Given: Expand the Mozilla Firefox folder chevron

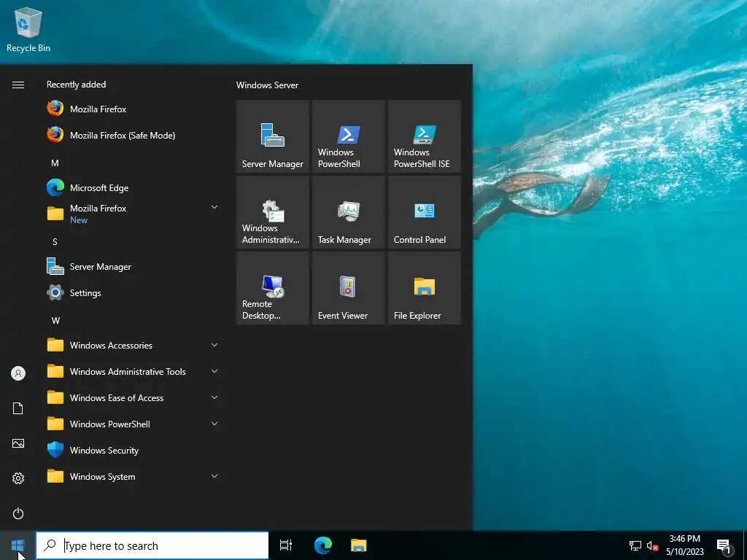Looking at the screenshot, I should point(214,207).
